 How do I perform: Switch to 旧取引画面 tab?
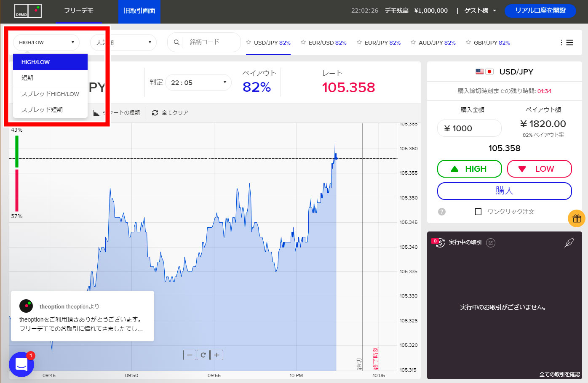coord(139,11)
